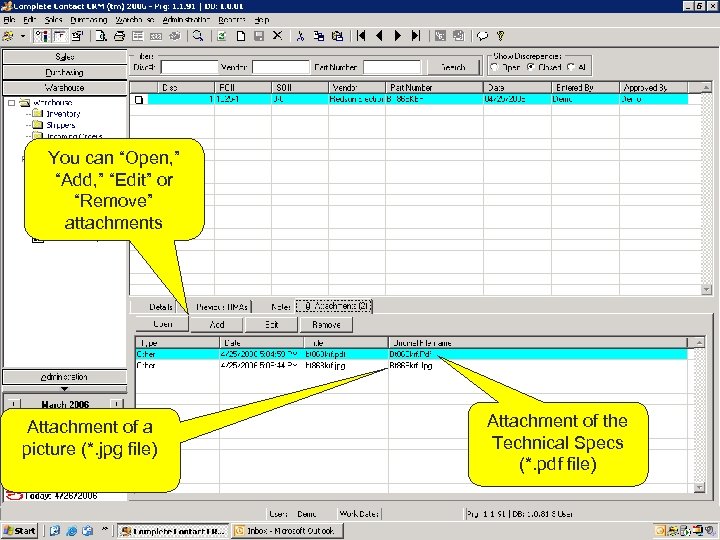This screenshot has width=720, height=540.
Task: Click the Disc# input field
Action: coord(189,68)
